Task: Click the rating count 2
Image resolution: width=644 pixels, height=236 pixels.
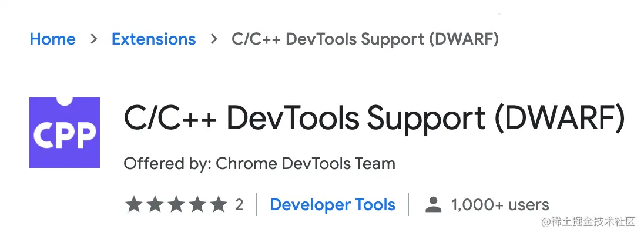Action: click(x=239, y=204)
